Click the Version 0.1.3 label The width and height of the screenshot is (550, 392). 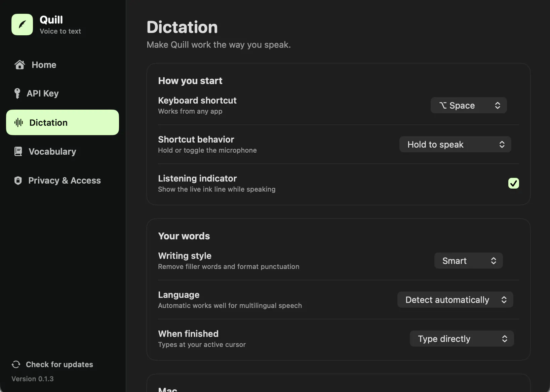point(33,379)
